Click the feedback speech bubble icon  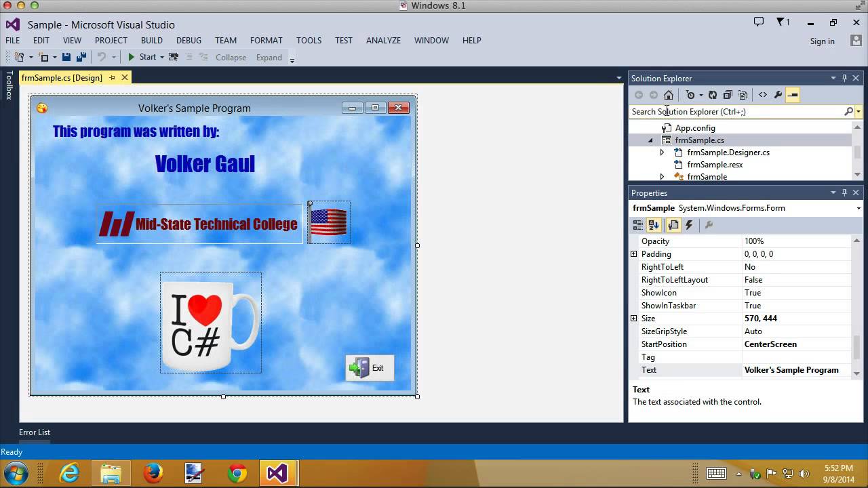[759, 22]
